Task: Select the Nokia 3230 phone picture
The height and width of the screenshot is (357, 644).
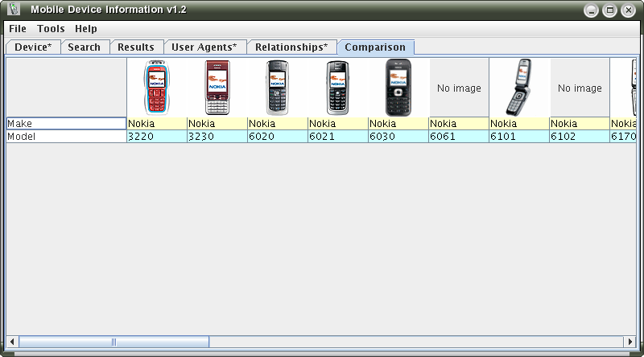Action: 217,88
